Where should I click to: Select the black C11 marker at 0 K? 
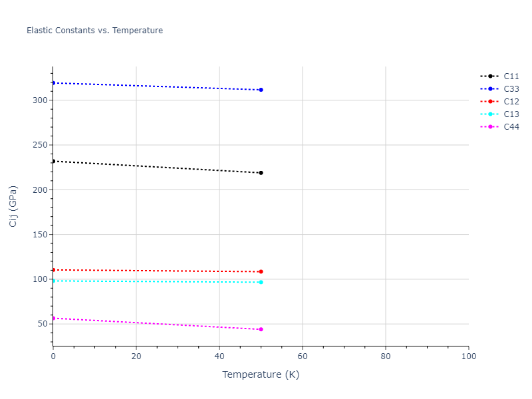click(x=53, y=161)
